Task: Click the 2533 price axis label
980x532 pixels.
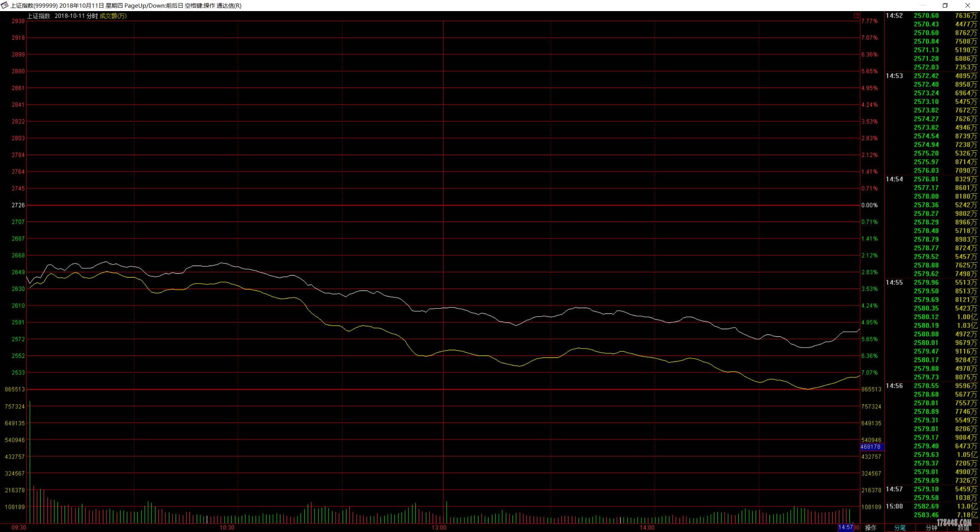Action: 18,373
